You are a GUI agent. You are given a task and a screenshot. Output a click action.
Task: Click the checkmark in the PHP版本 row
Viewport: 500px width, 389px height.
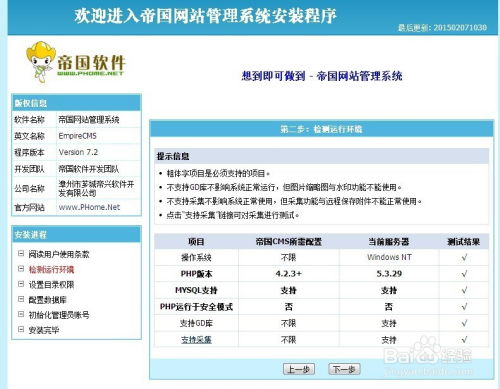[x=464, y=274]
